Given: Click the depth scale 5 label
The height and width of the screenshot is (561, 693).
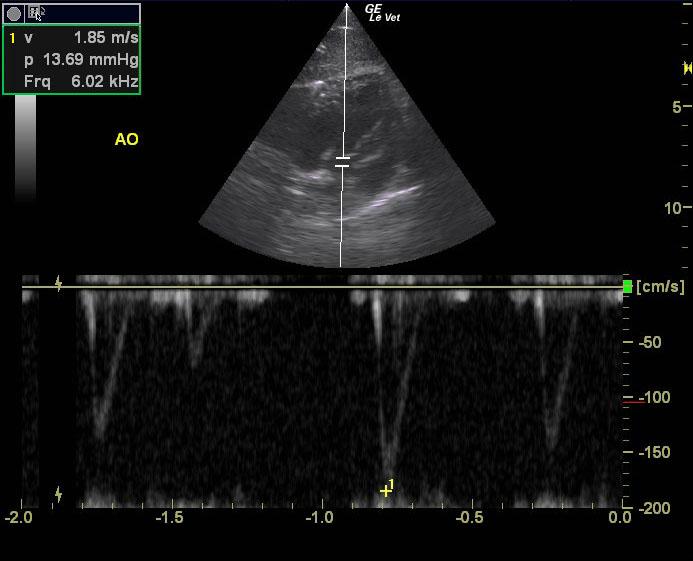Looking at the screenshot, I should pyautogui.click(x=677, y=107).
